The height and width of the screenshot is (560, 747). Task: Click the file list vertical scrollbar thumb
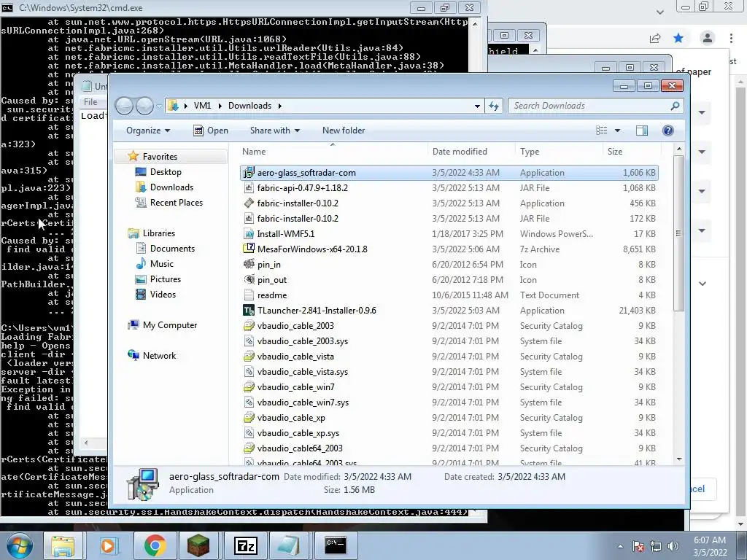[678, 233]
